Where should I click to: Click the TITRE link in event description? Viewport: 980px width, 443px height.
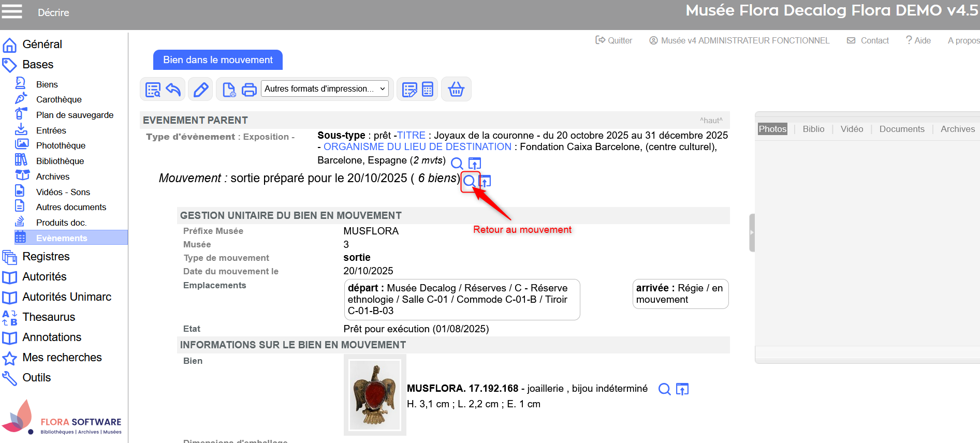[412, 136]
